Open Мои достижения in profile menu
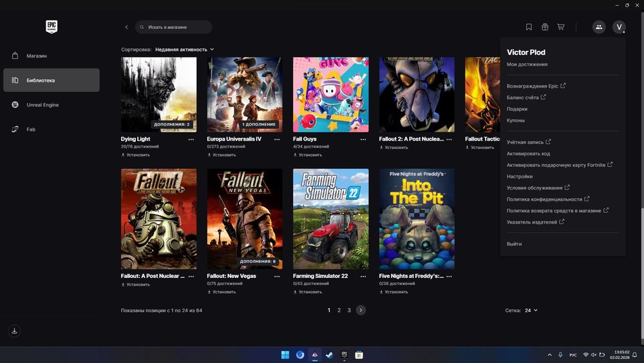 (x=527, y=64)
